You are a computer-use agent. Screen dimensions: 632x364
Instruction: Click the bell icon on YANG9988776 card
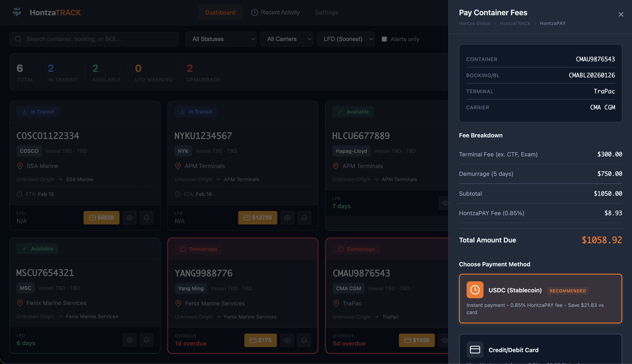[304, 340]
